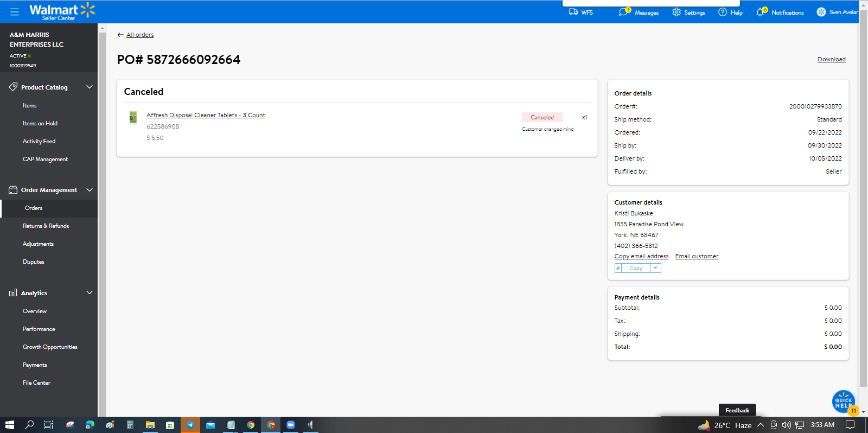The height and width of the screenshot is (433, 868).
Task: Collapse the Analytics section
Action: pyautogui.click(x=90, y=293)
